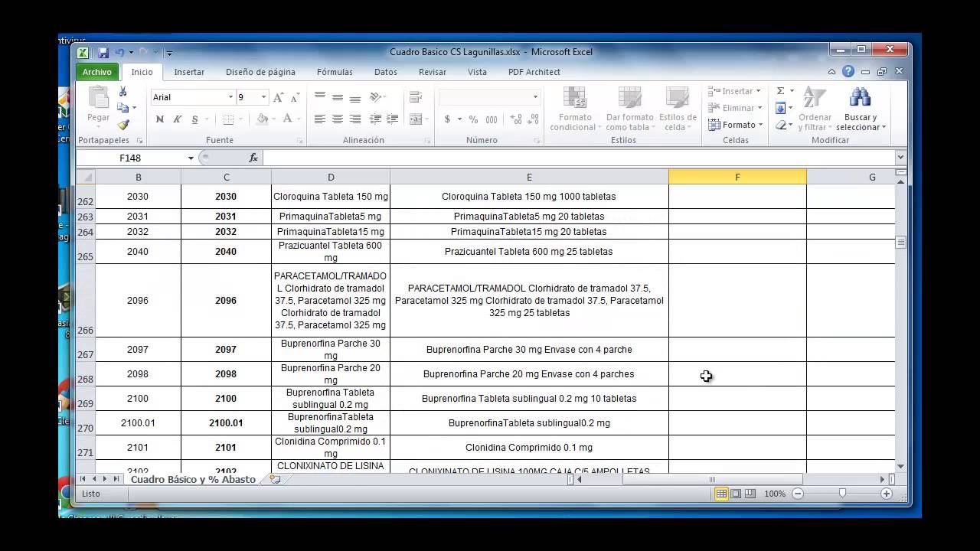This screenshot has width=980, height=551.
Task: Click the cell borders icon
Action: [x=228, y=119]
